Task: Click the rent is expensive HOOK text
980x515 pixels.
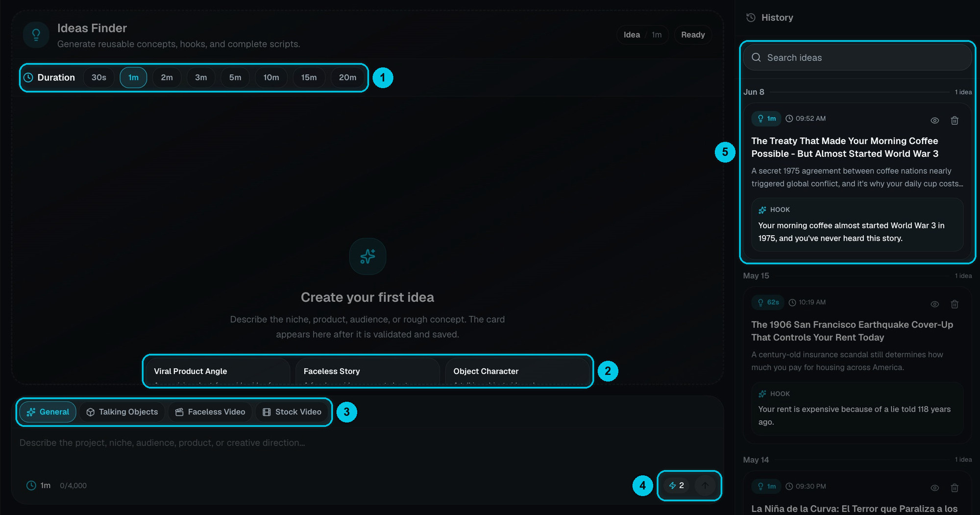Action: [855, 416]
